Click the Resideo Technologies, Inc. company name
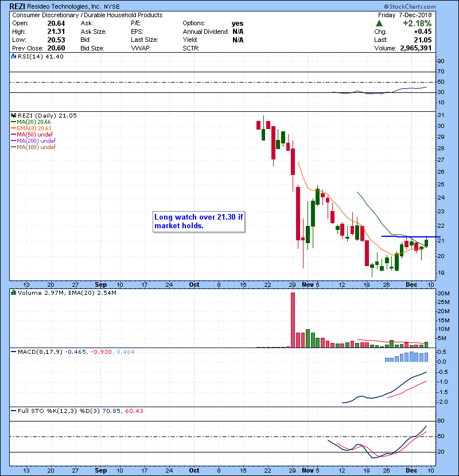The width and height of the screenshot is (459, 476). pos(64,6)
